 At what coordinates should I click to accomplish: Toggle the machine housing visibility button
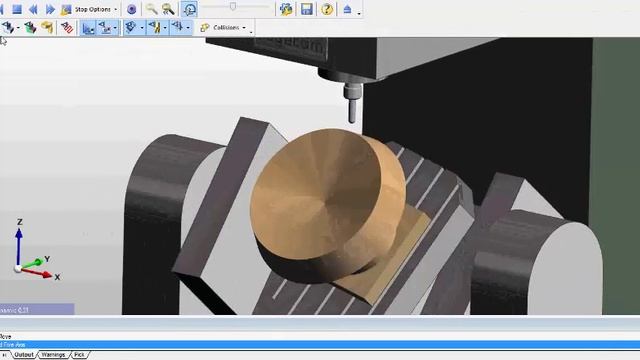(x=131, y=27)
